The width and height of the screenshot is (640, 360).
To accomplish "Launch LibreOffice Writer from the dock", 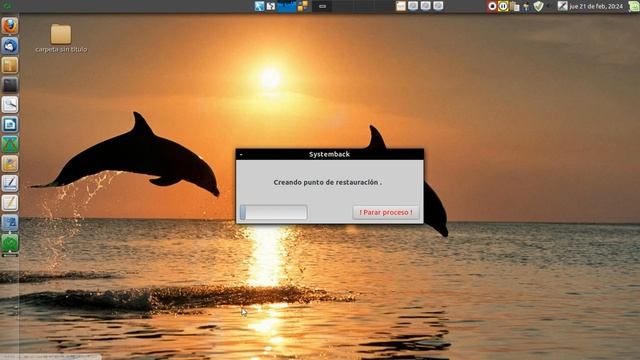I will [x=10, y=124].
